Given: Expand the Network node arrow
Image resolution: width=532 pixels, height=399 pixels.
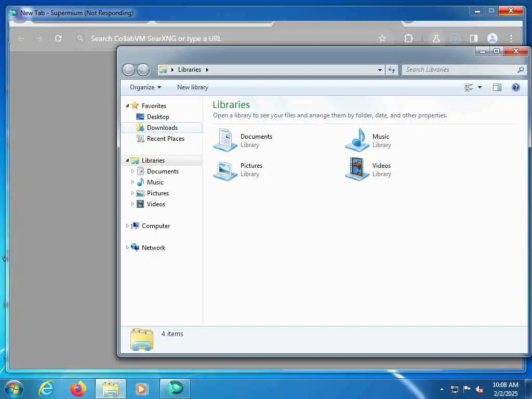Looking at the screenshot, I should coord(127,248).
